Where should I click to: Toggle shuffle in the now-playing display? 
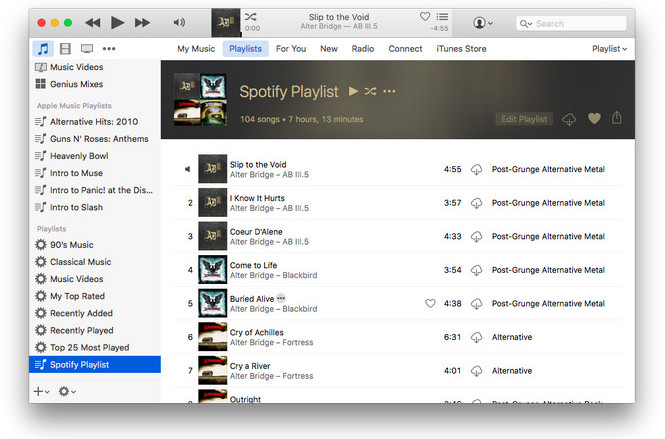(251, 17)
